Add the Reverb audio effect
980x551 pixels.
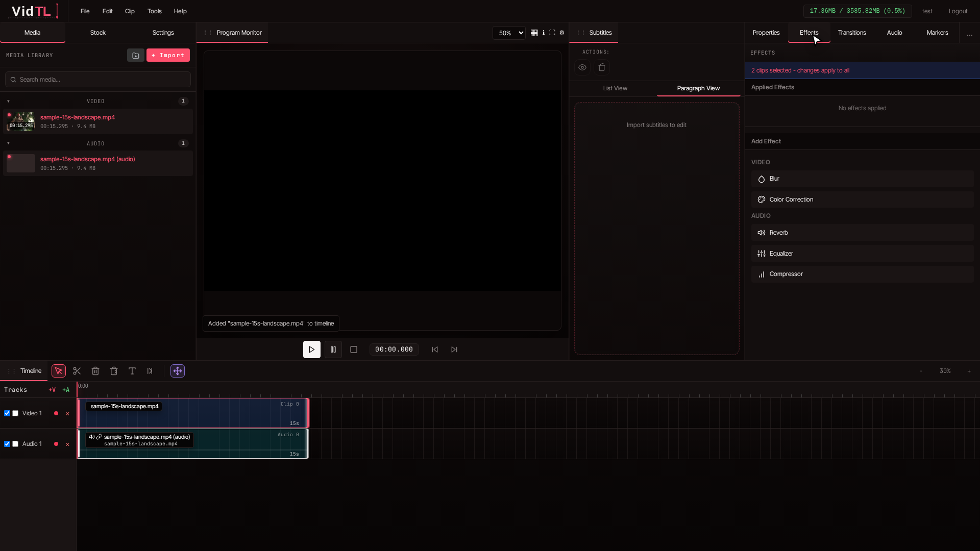862,233
